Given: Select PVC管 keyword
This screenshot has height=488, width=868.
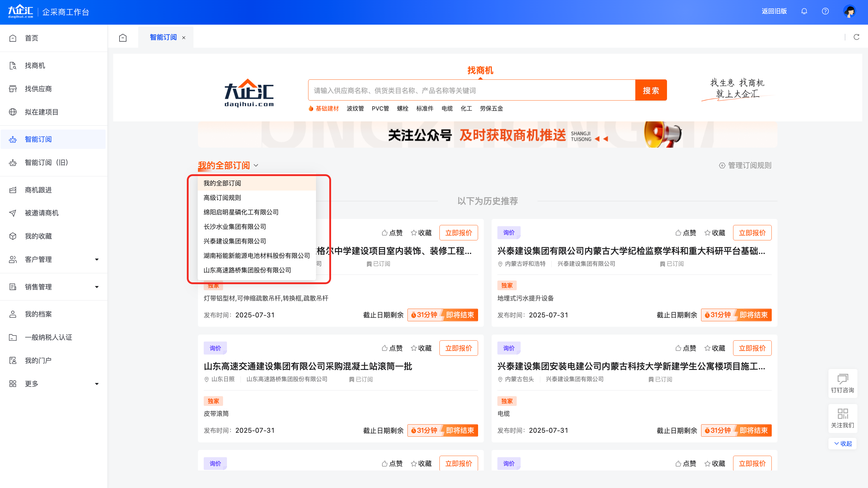Looking at the screenshot, I should click(380, 109).
